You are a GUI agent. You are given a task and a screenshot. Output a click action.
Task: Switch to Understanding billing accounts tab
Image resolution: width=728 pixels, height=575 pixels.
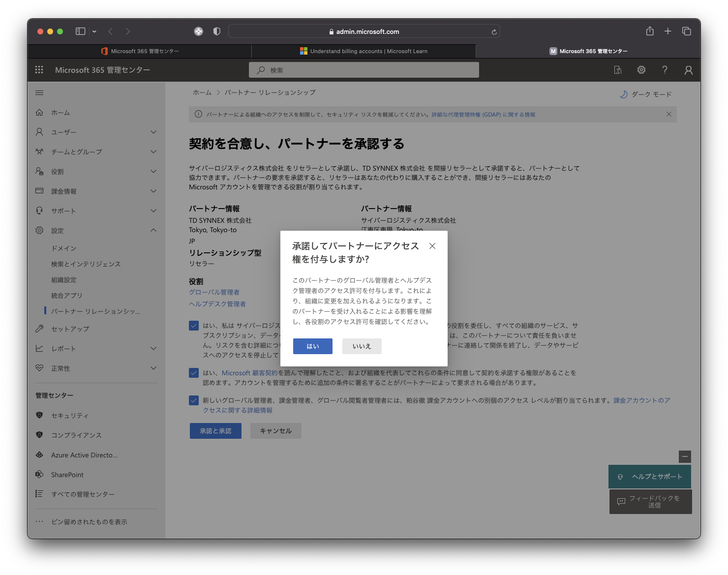click(364, 51)
